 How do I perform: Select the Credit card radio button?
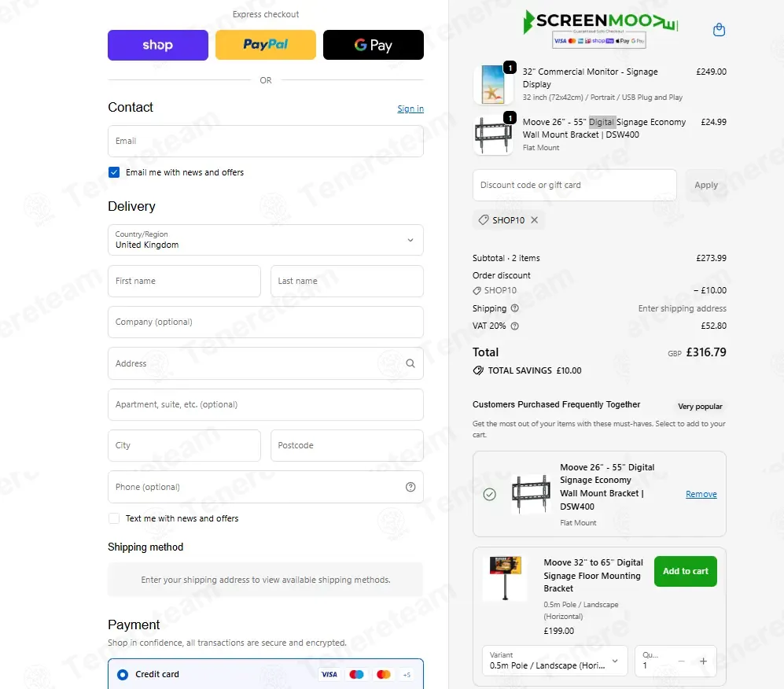[123, 675]
